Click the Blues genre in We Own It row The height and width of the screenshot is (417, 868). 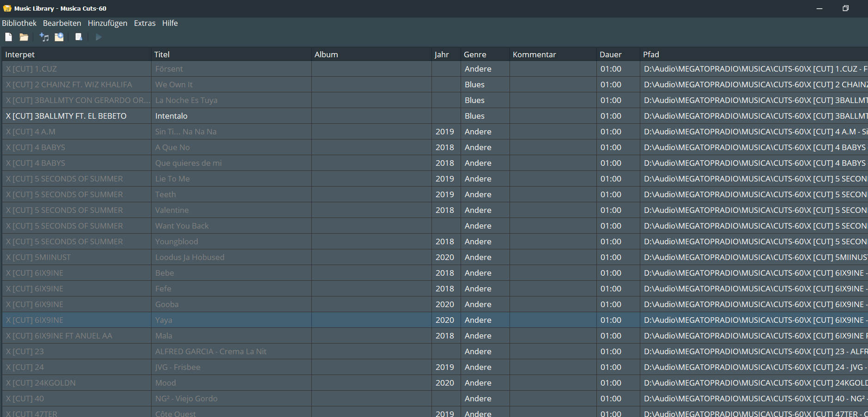tap(474, 85)
